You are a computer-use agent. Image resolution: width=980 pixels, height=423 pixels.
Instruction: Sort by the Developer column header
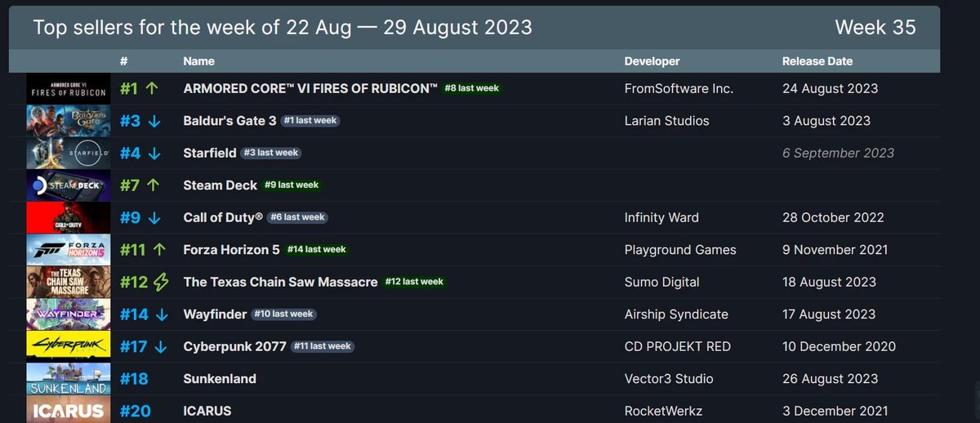[652, 61]
